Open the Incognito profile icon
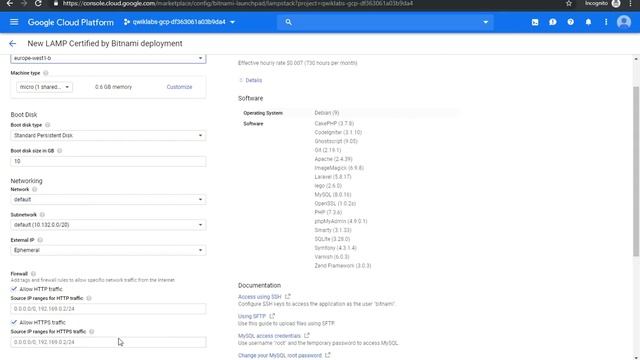The width and height of the screenshot is (640, 360). coord(616,4)
